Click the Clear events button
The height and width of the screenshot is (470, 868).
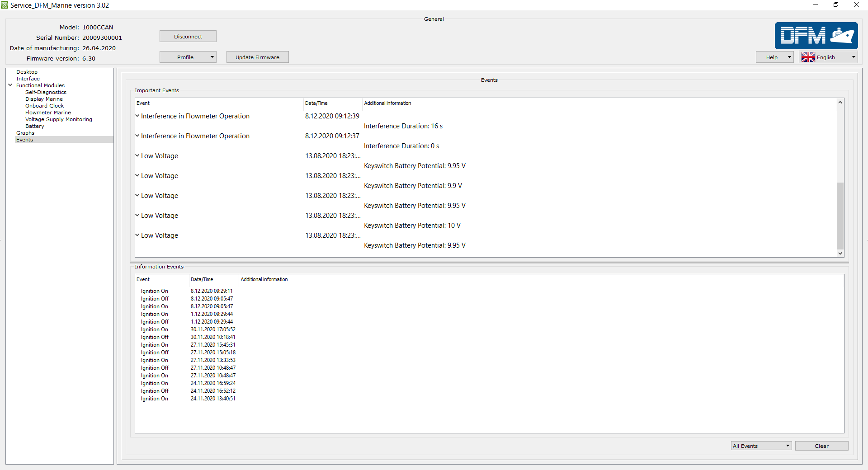click(x=821, y=446)
